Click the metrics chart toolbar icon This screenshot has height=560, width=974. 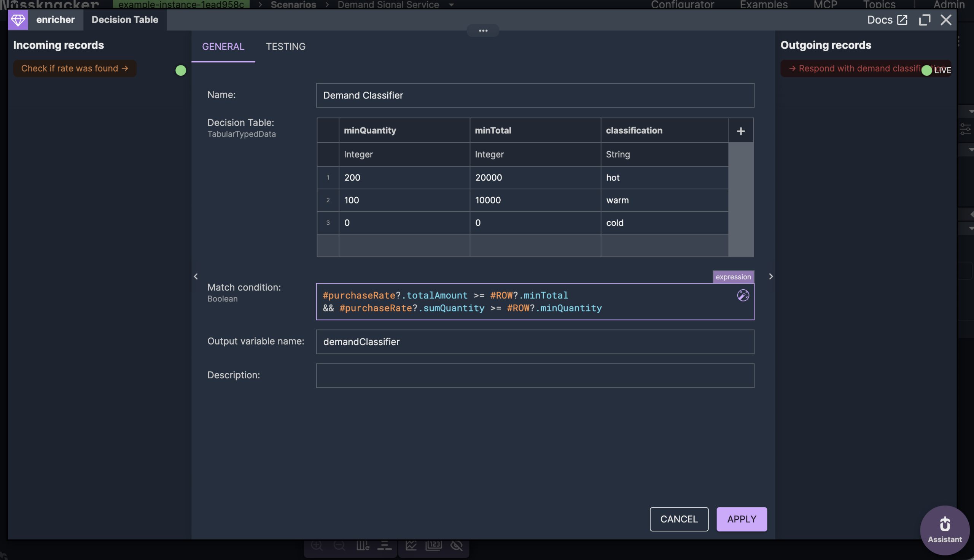[x=411, y=545]
